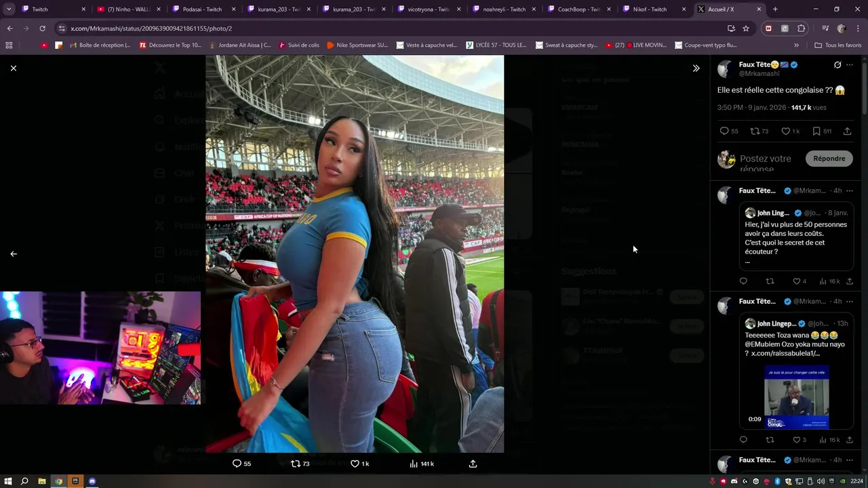Open the large stadium photo
Image resolution: width=868 pixels, height=488 pixels.
(x=355, y=253)
